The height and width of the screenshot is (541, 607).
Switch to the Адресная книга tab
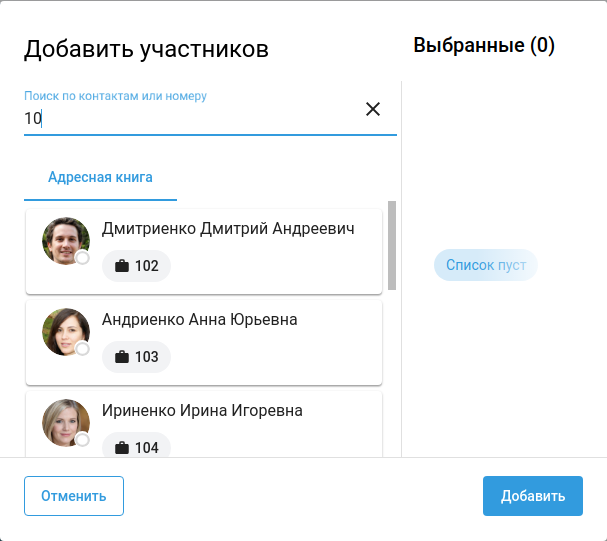[x=100, y=177]
